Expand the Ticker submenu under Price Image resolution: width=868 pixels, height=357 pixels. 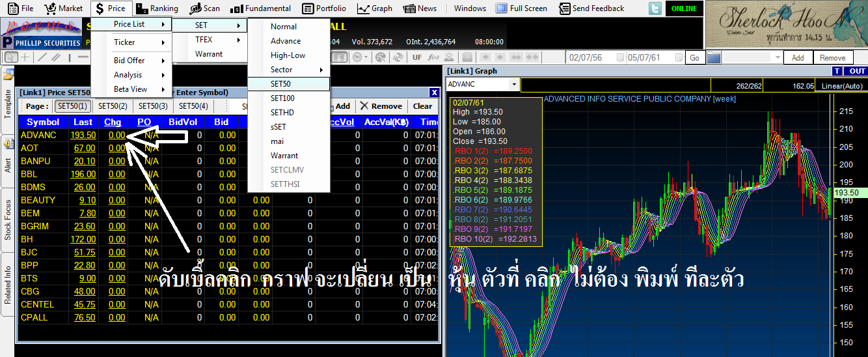point(131,42)
